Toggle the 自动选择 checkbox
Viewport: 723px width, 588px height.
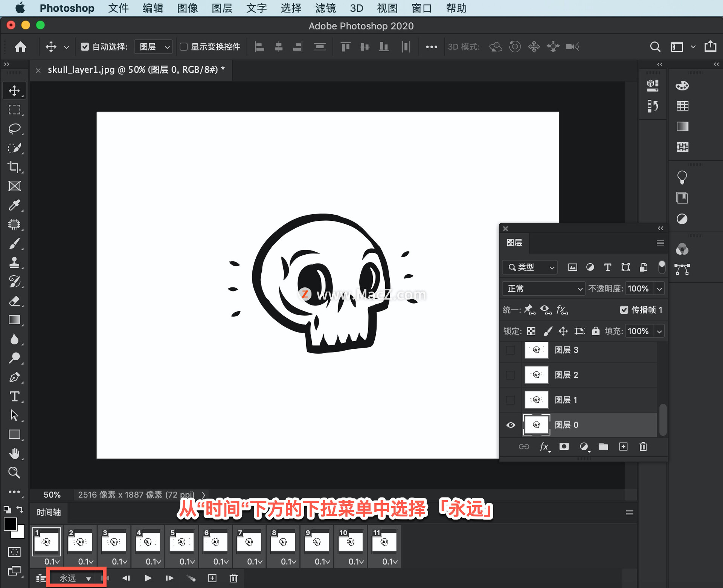pos(85,47)
